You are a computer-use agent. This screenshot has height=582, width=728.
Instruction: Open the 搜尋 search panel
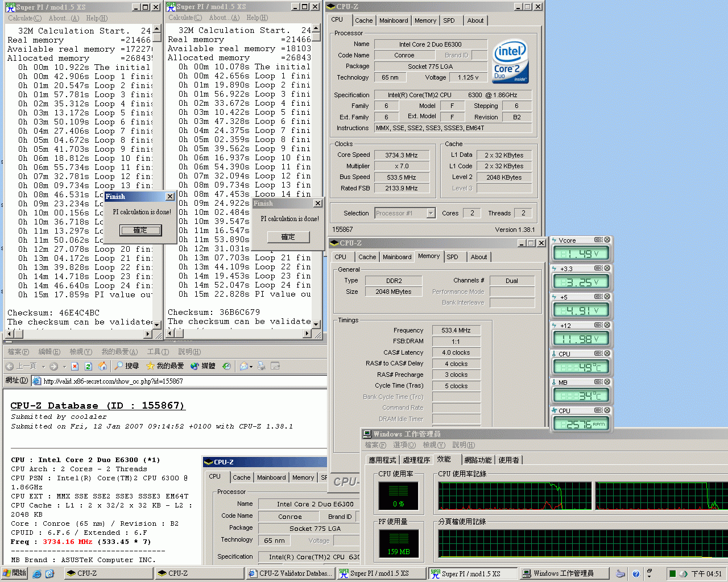[x=126, y=366]
